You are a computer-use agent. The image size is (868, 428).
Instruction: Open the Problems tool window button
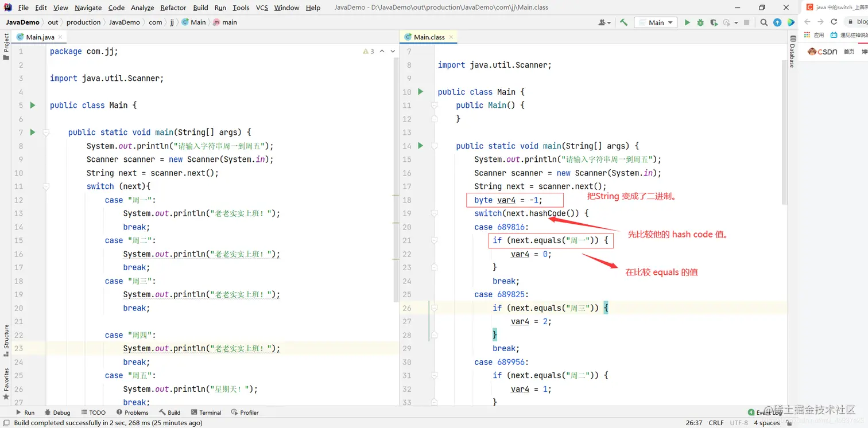coord(132,413)
